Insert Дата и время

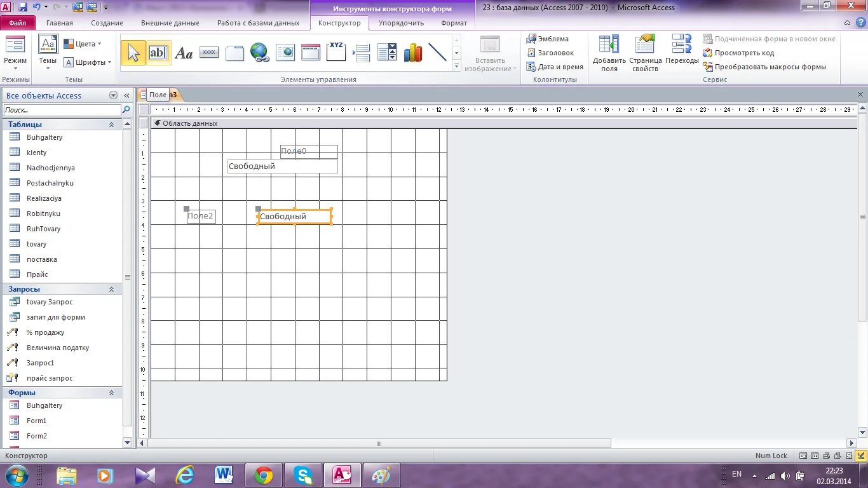(555, 67)
